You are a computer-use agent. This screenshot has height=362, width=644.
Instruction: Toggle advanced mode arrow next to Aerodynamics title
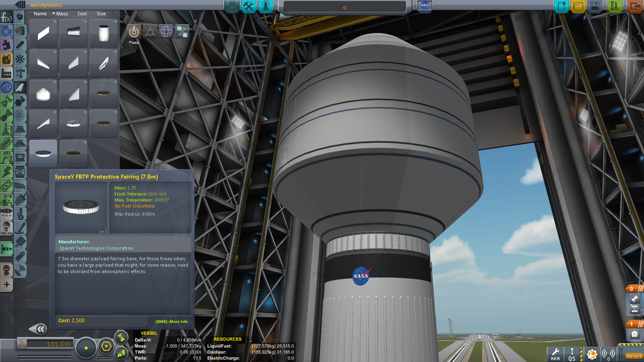[x=20, y=5]
